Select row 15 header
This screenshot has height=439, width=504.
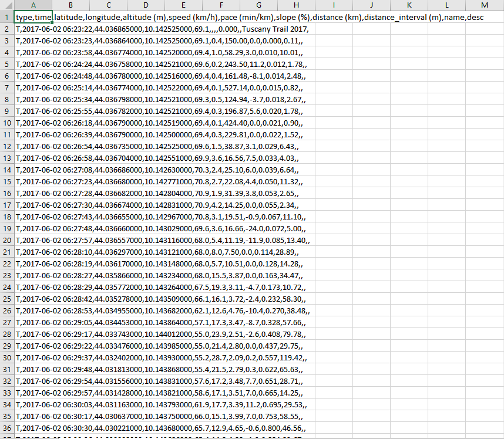pos(6,182)
